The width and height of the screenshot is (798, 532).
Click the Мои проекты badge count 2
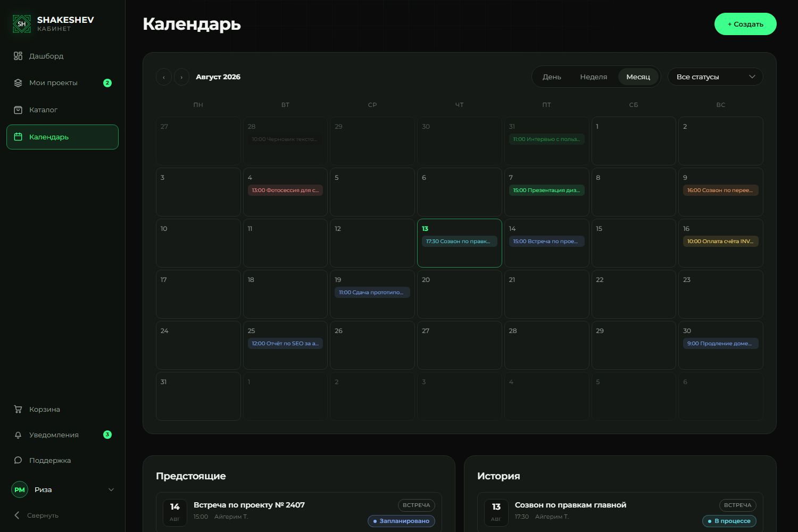click(107, 83)
